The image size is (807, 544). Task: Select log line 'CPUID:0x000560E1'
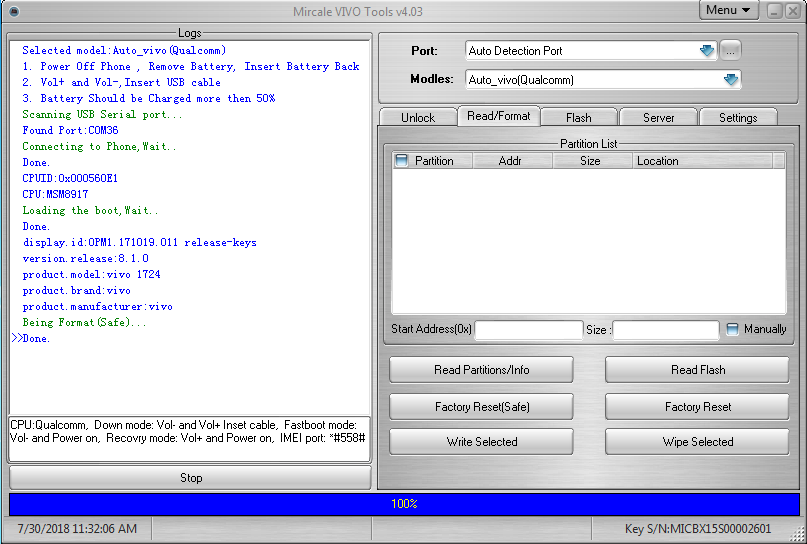point(70,178)
